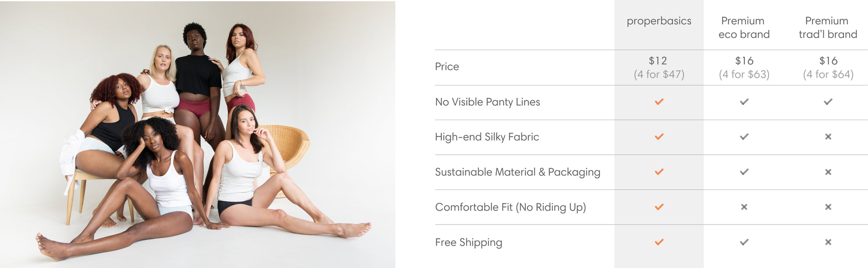Screen dimensions: 868x268
Task: Click orange checkmark for High-end Silky Fabric
Action: point(659,137)
